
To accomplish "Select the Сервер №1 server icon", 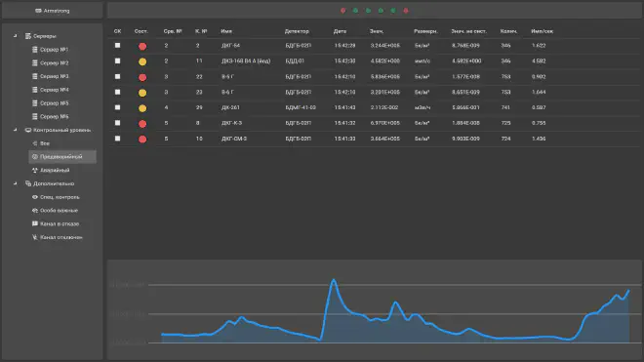I will 35,50.
